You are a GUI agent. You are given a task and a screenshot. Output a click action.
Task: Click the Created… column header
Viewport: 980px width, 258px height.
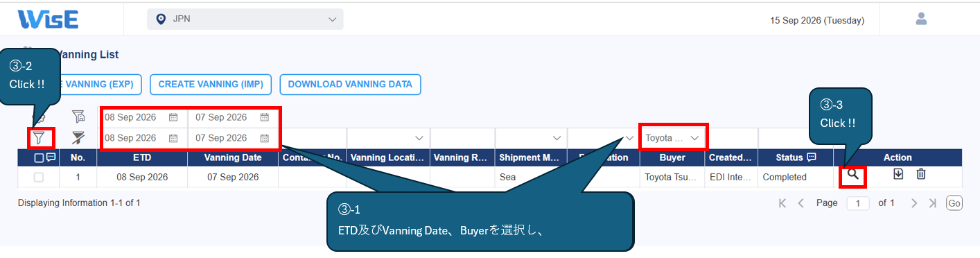(x=731, y=157)
